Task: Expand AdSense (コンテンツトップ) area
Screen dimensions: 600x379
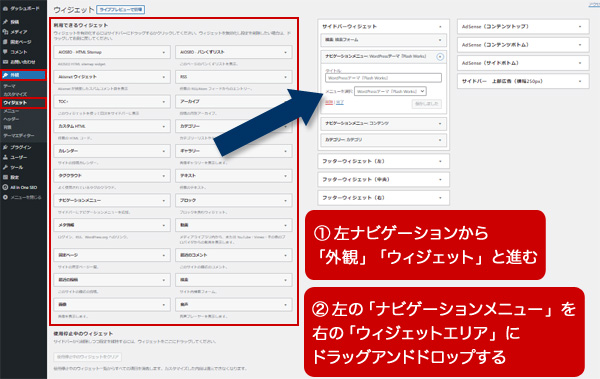Action: tap(580, 27)
